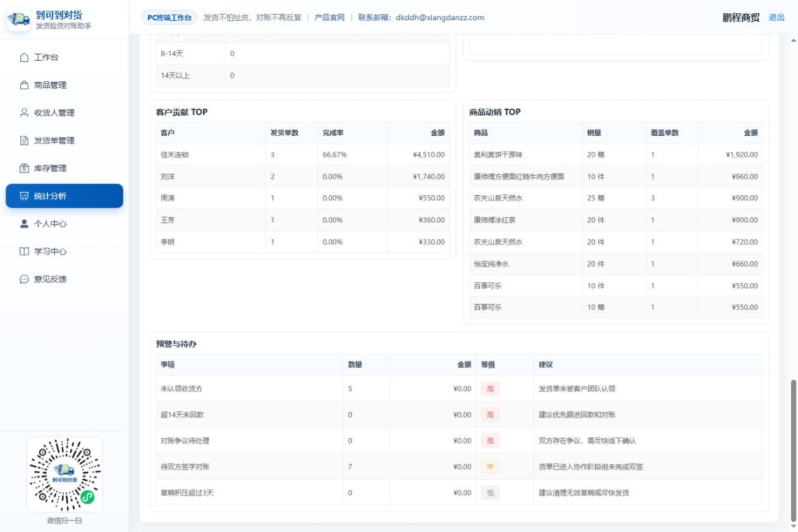Open 库存管理 section
The image size is (798, 532).
(x=64, y=169)
